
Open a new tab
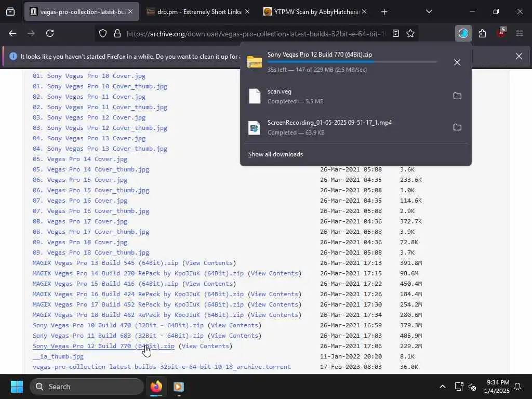coord(384,12)
